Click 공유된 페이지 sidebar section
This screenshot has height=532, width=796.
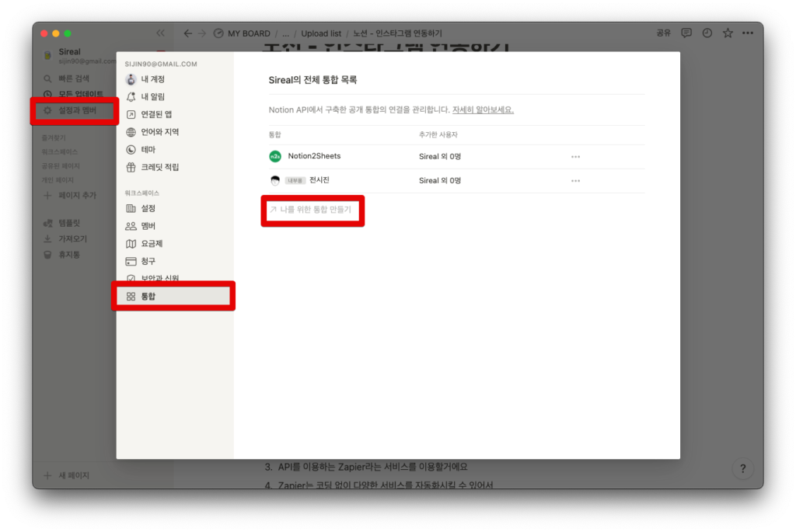pos(61,166)
